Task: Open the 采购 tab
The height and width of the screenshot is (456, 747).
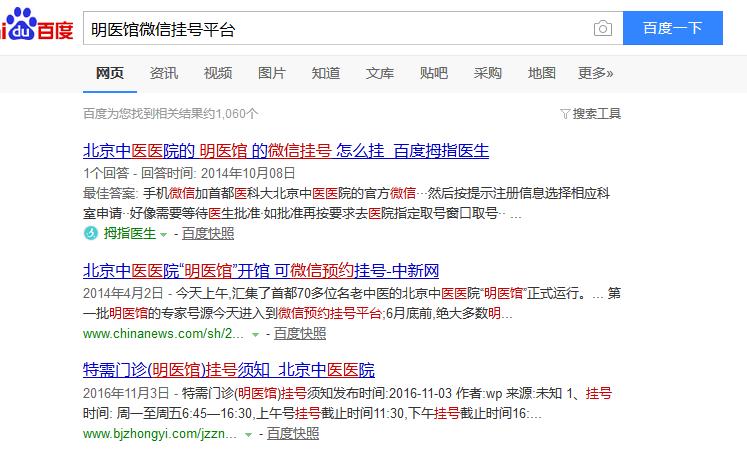Action: [487, 73]
